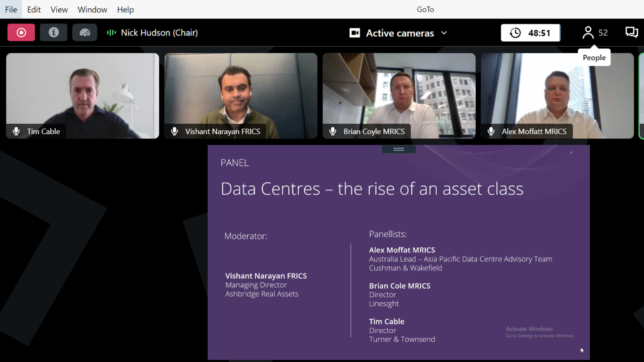The image size is (644, 362).
Task: Click the audio indicator beside Nick Hudson
Action: (111, 33)
